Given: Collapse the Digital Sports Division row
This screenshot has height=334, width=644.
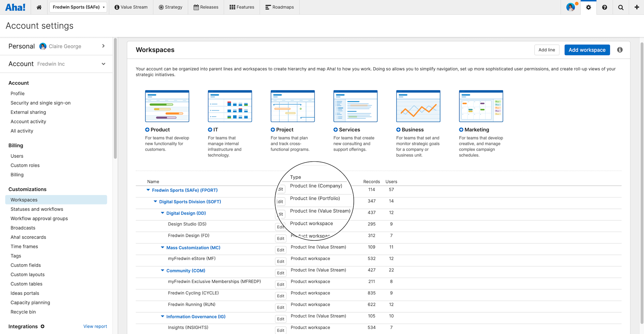Looking at the screenshot, I should 155,201.
